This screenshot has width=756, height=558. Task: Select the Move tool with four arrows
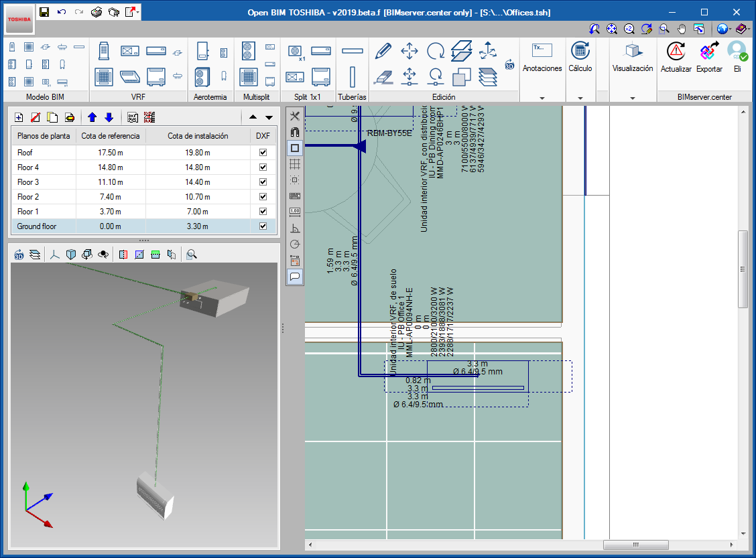(x=409, y=51)
